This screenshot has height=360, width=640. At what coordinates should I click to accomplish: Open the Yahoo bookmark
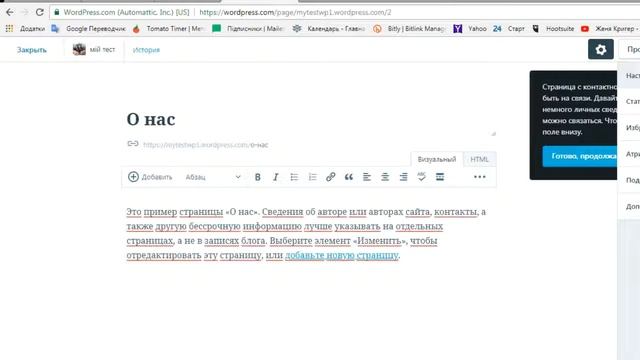pos(470,29)
